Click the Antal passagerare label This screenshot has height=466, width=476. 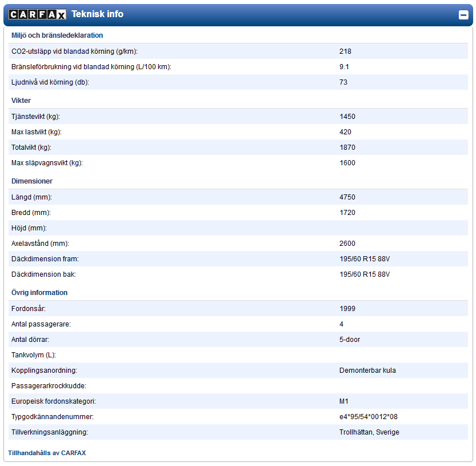point(41,324)
